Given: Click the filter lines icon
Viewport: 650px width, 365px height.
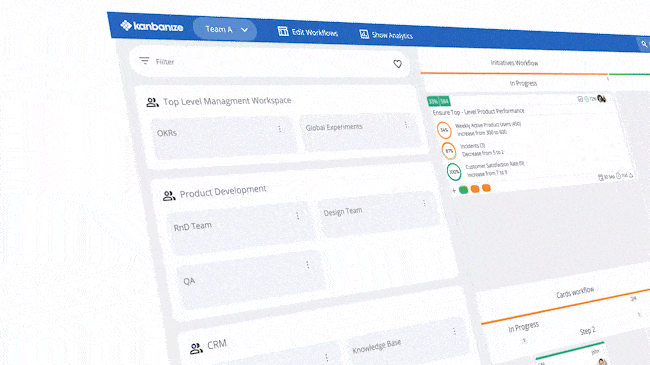Looking at the screenshot, I should tap(144, 61).
